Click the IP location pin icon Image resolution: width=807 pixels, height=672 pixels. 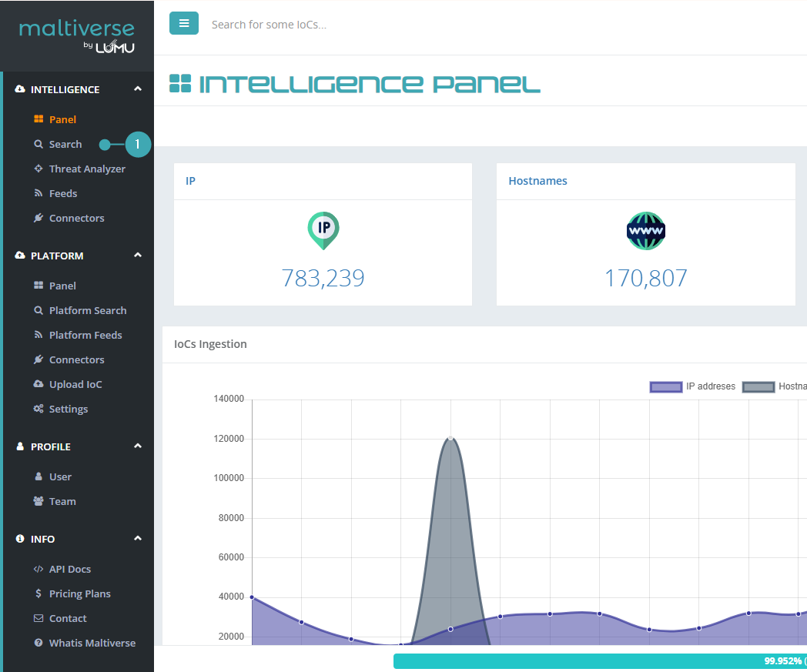pyautogui.click(x=323, y=230)
